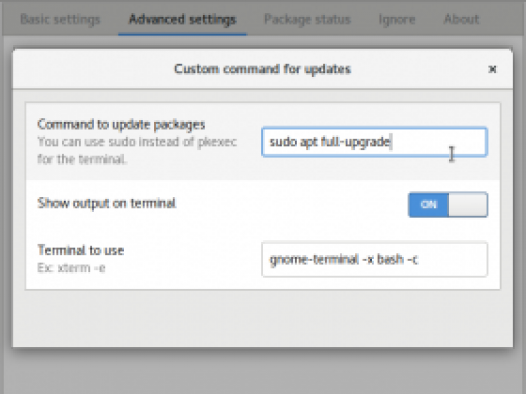Click the gray knob of the terminal switch
This screenshot has width=526, height=394.
click(x=468, y=205)
